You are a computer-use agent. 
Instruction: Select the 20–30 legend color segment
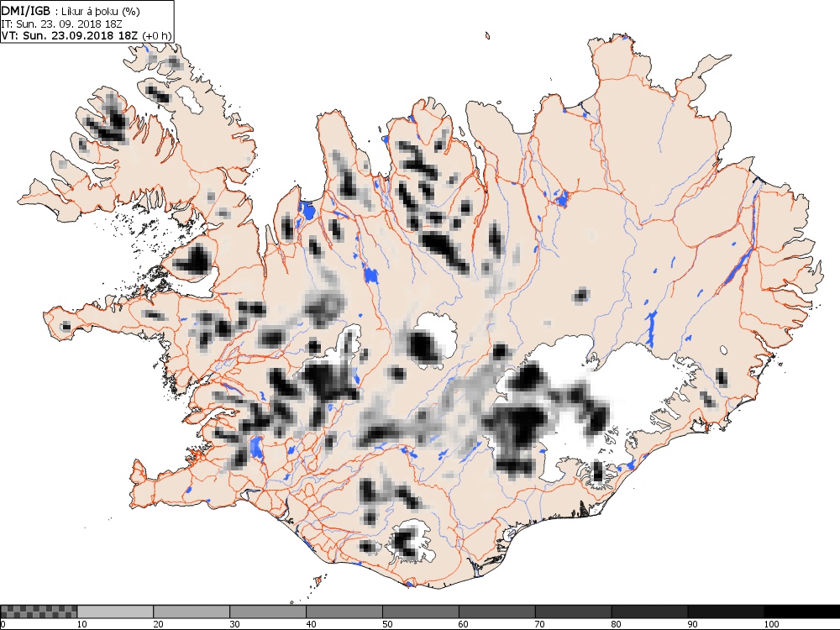click(x=192, y=612)
